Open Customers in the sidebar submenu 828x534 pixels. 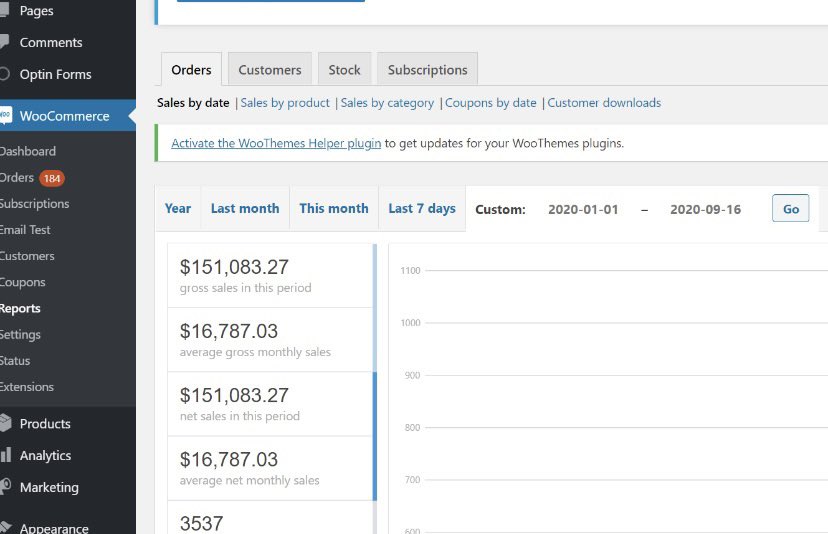[27, 256]
